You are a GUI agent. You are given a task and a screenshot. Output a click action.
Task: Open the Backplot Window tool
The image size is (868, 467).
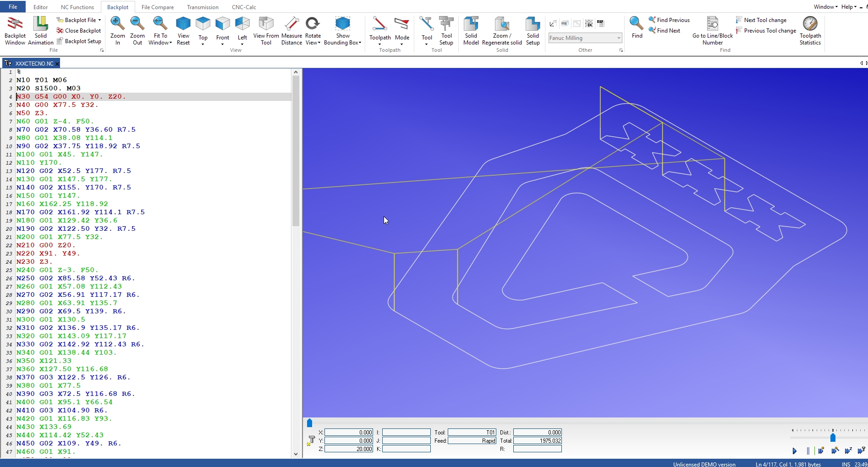tap(15, 31)
